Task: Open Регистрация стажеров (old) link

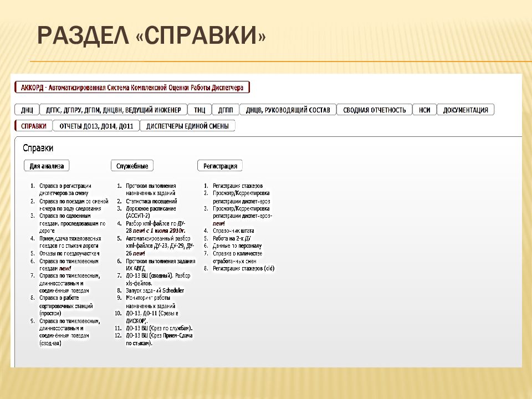Action: 244,268
